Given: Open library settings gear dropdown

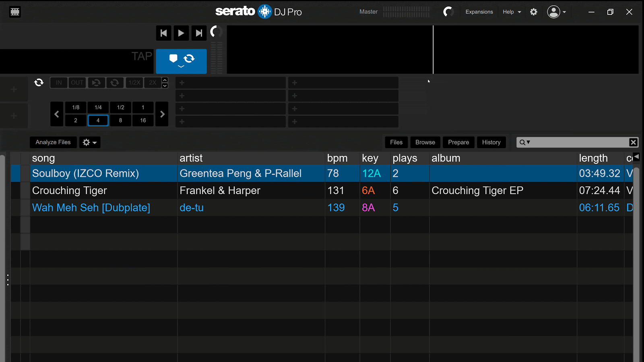Looking at the screenshot, I should click(x=90, y=142).
